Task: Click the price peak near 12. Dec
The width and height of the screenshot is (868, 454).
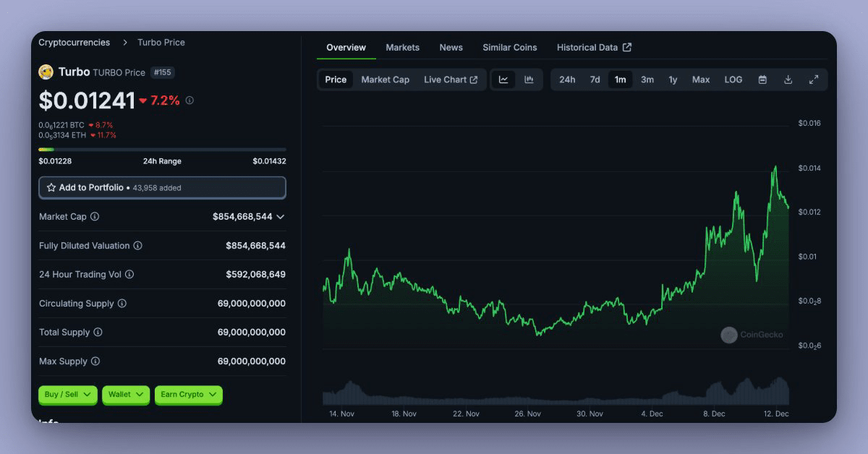Action: pyautogui.click(x=775, y=168)
